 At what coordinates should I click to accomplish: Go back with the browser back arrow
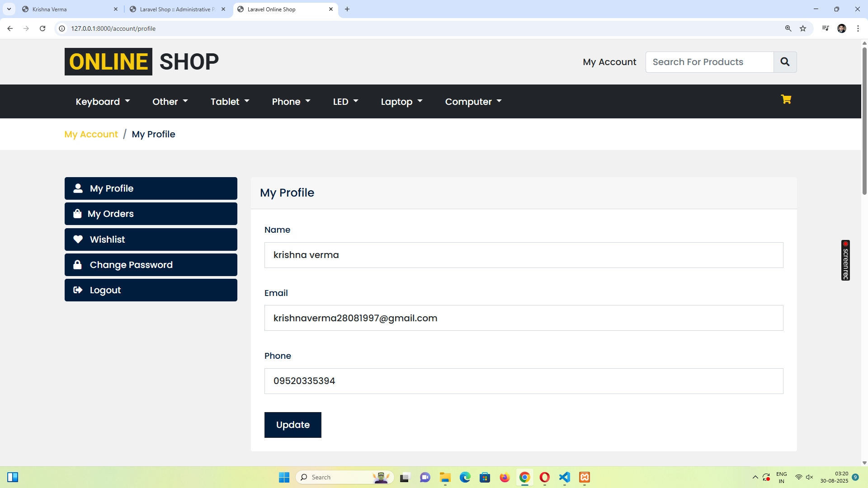pyautogui.click(x=10, y=28)
